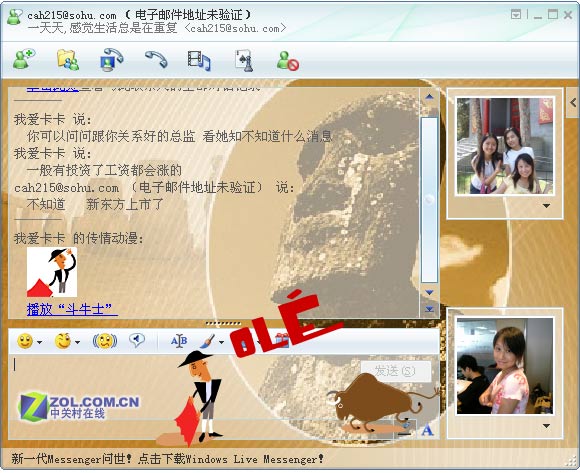Click the bullfighter wink thumbnail in chat
The height and width of the screenshot is (473, 580).
click(52, 272)
